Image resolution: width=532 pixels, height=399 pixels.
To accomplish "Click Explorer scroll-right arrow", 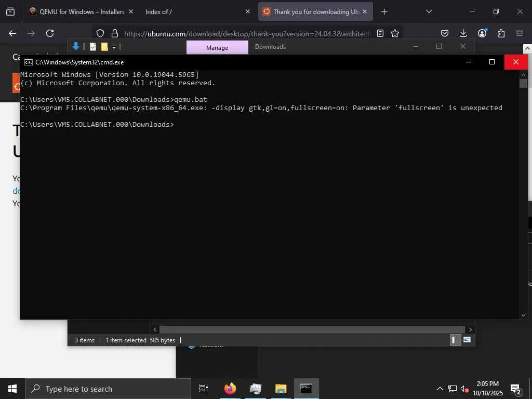I will point(470,329).
